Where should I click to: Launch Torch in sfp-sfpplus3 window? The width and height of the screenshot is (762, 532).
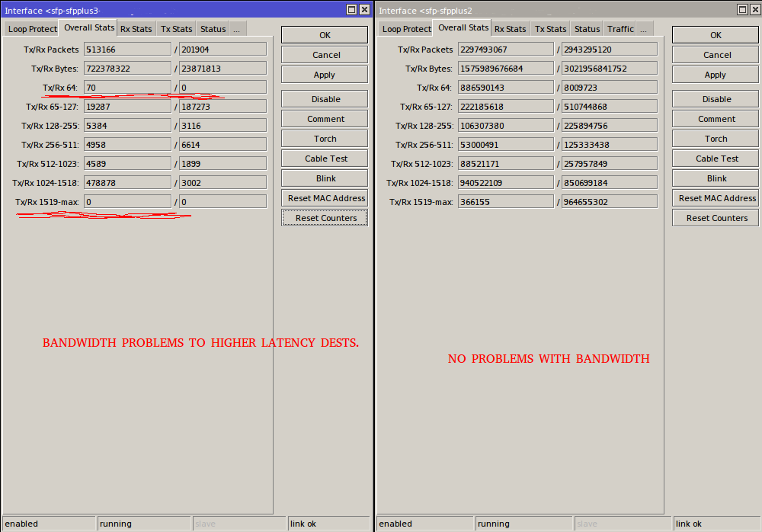click(x=325, y=139)
